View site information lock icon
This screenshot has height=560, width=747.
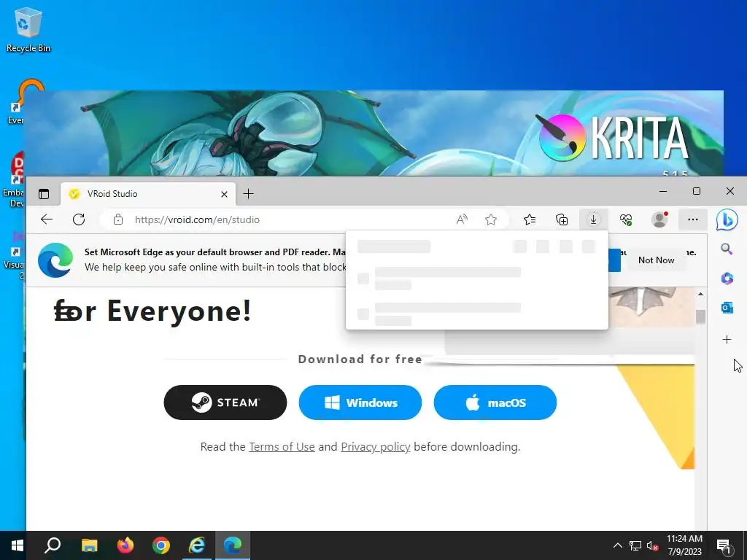coord(118,219)
